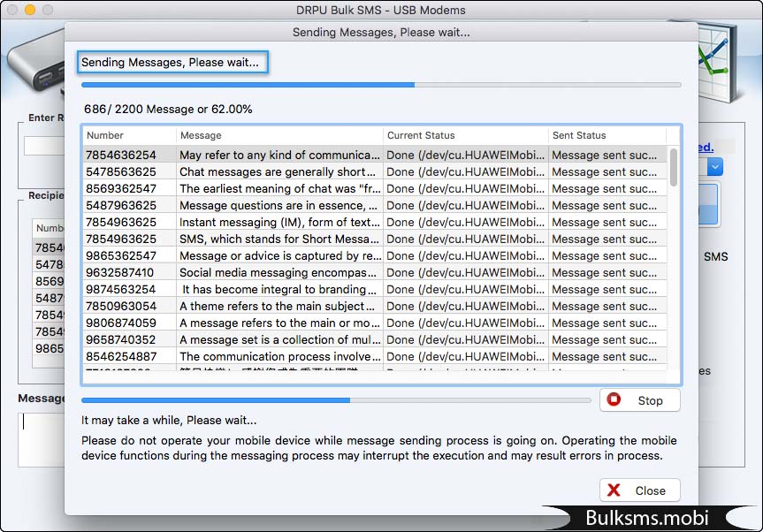This screenshot has width=763, height=532.
Task: Select row with number 9874563254
Action: pyautogui.click(x=375, y=289)
